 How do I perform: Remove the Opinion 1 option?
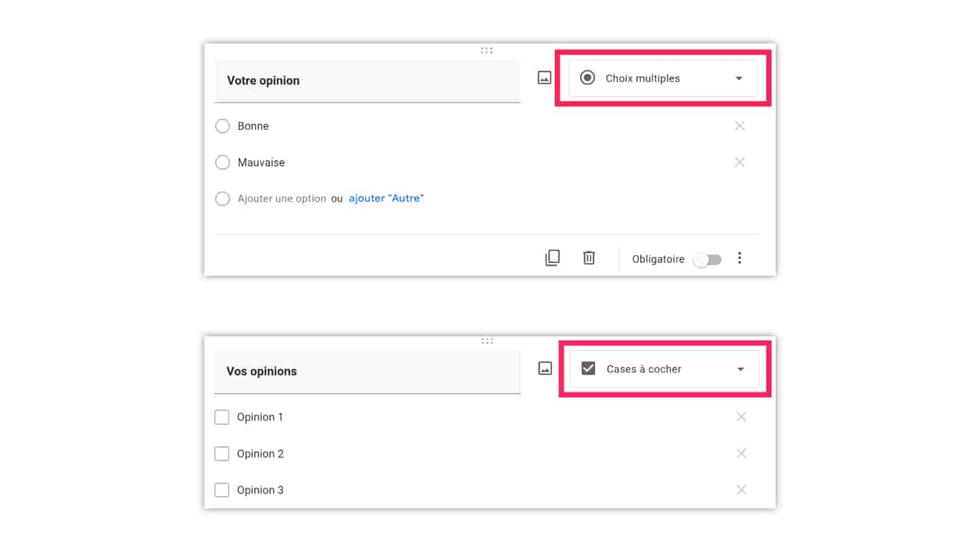pos(742,417)
